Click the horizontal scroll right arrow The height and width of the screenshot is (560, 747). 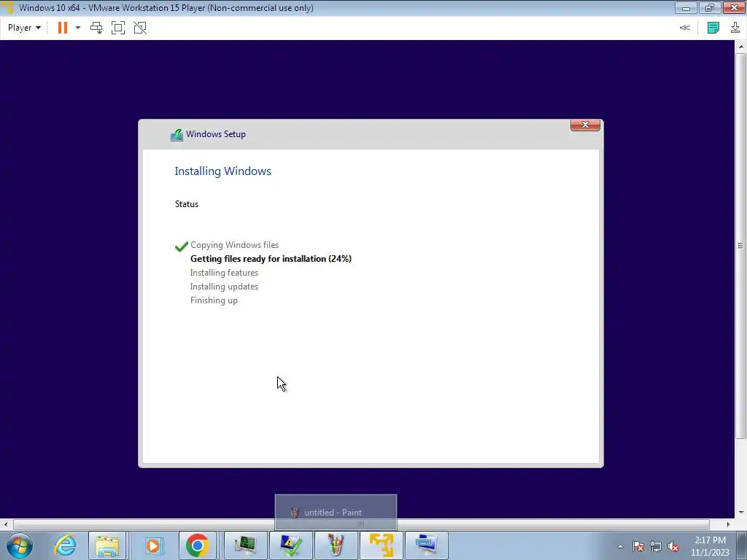(728, 524)
